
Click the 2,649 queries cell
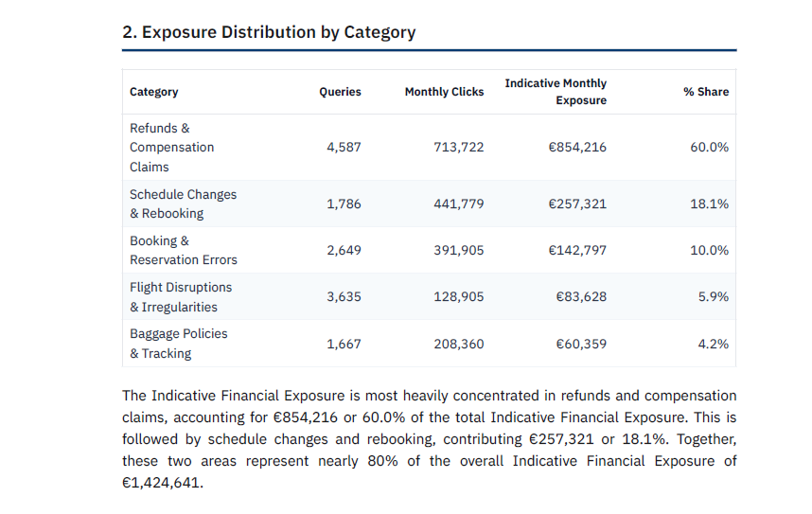click(344, 250)
